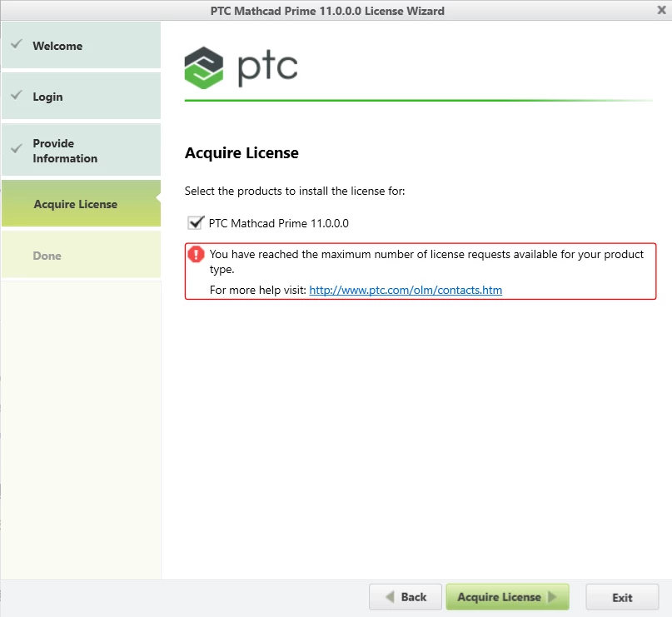
Task: Click the checkmark icon beside Provide Information
Action: [17, 149]
